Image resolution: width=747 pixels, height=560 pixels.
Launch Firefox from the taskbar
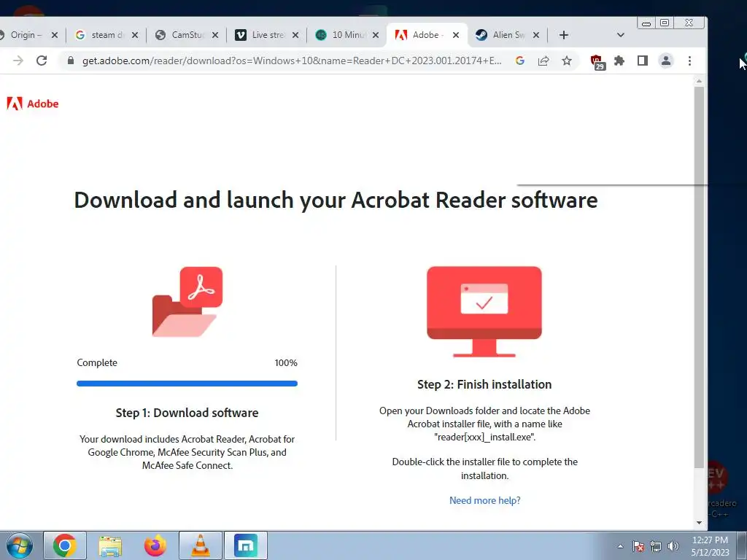[x=155, y=545]
